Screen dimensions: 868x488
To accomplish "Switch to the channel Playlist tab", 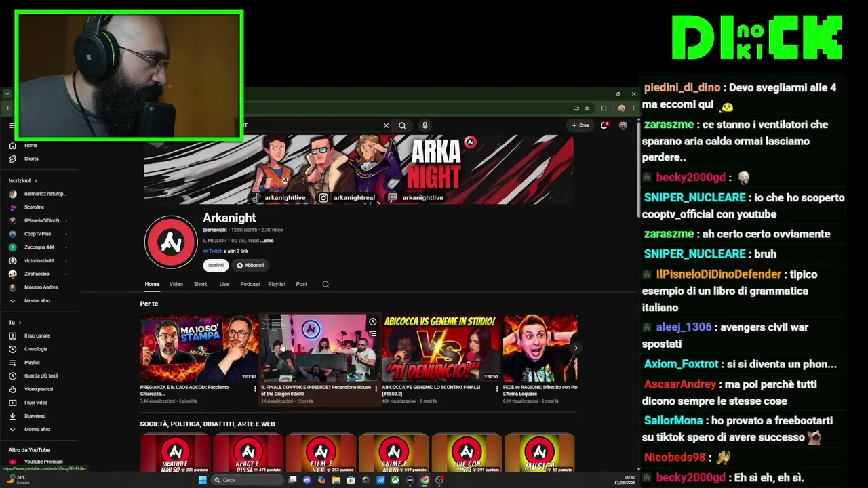I will pyautogui.click(x=277, y=284).
